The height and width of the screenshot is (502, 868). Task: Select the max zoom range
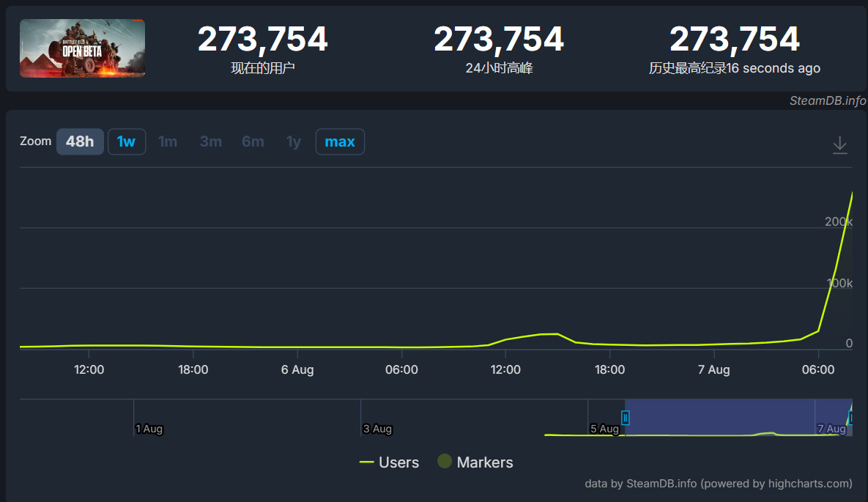[x=340, y=142]
